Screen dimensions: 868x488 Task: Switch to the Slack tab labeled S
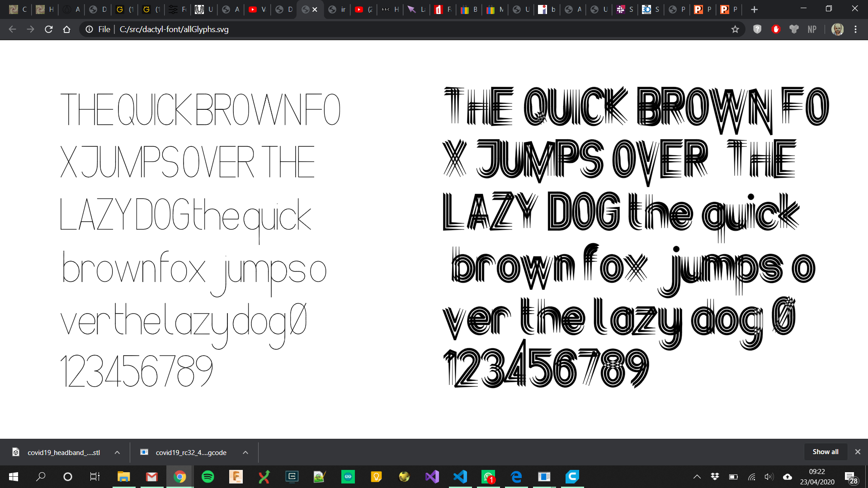pos(625,9)
